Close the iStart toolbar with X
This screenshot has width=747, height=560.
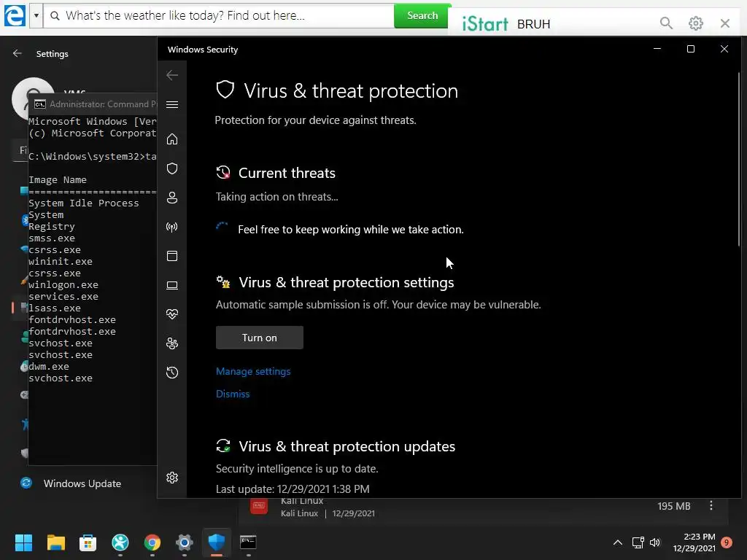coord(725,23)
